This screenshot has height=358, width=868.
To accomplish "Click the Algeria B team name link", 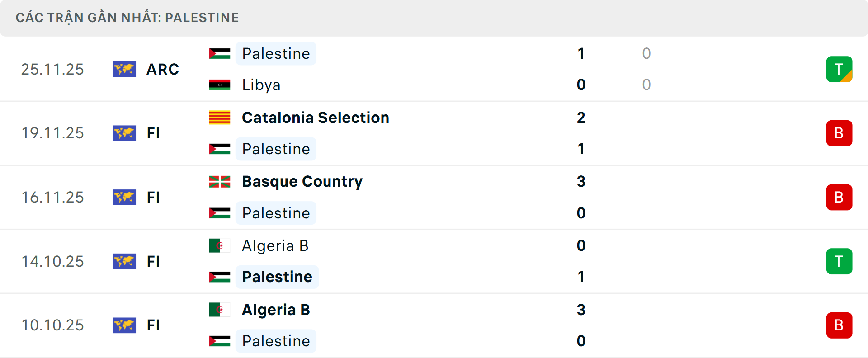I will point(275,245).
